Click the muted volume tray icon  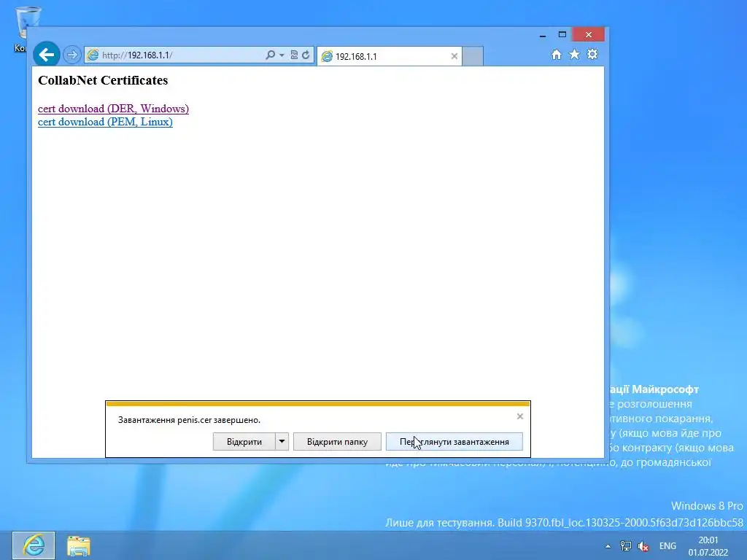[643, 546]
